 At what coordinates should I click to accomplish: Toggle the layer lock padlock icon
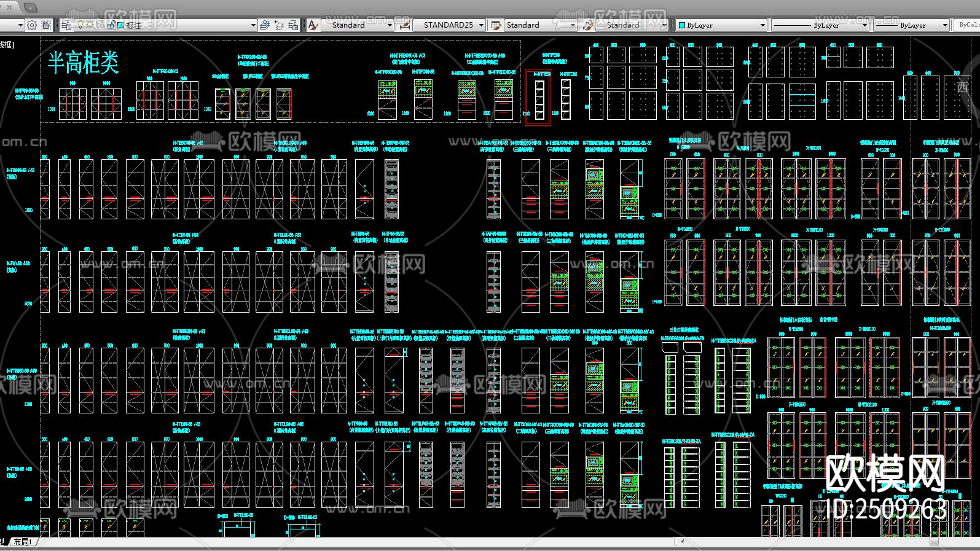[111, 25]
